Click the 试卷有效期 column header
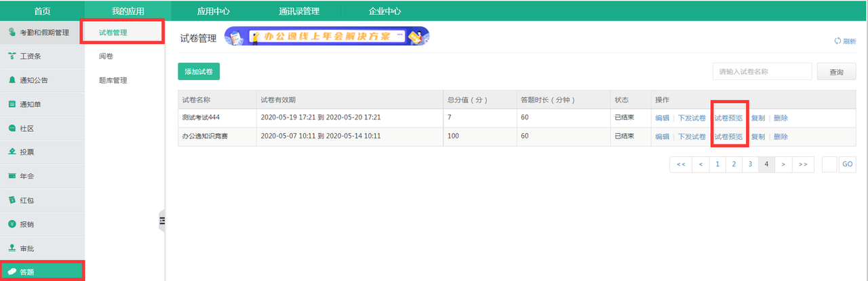This screenshot has width=868, height=281. tap(349, 100)
